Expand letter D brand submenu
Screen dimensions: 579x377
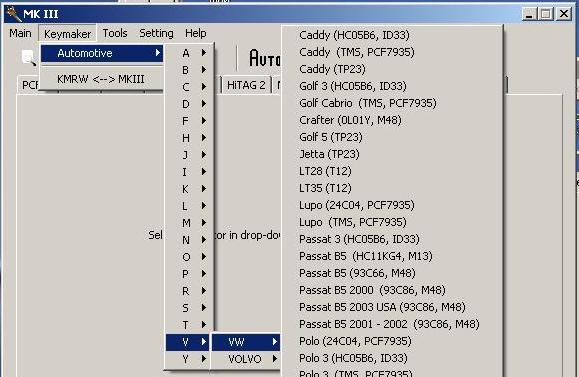click(189, 104)
